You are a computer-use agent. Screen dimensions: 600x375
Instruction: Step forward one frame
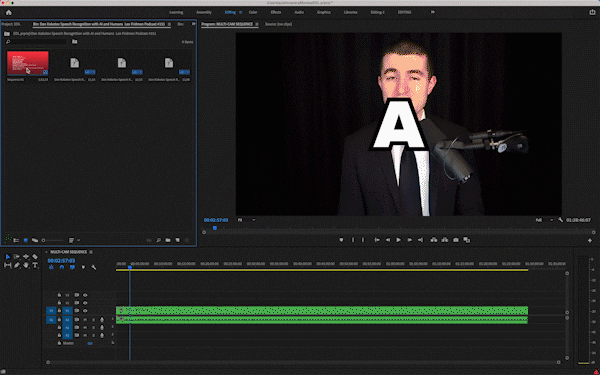pos(409,240)
